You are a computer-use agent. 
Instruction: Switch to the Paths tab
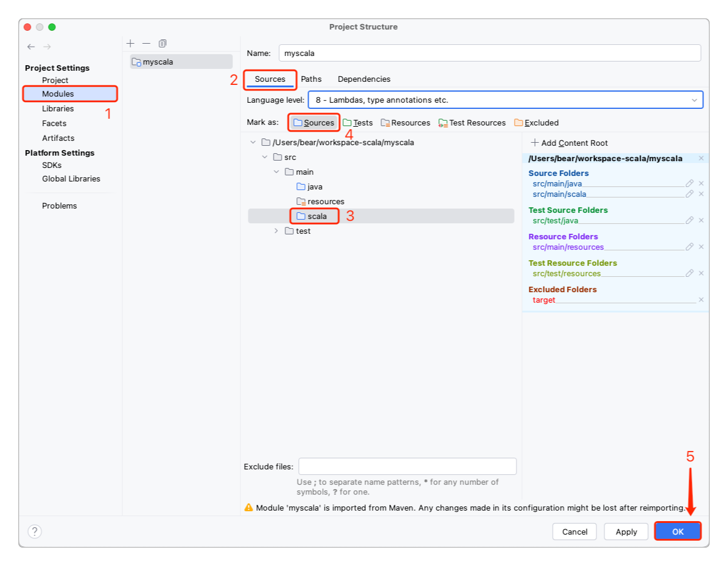311,79
